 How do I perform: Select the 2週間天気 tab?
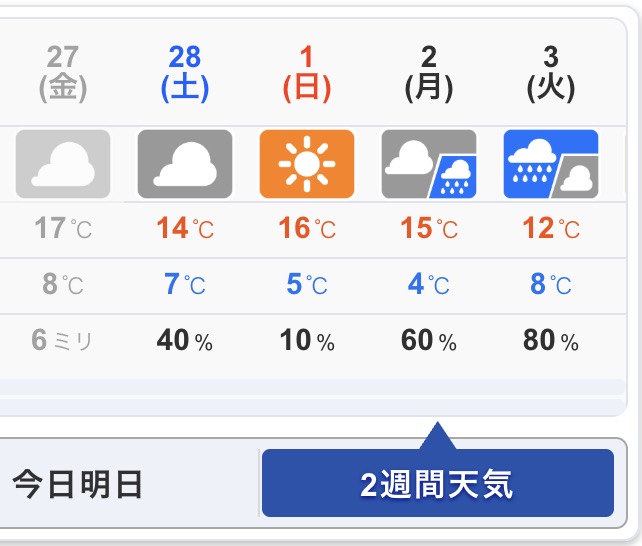pos(437,484)
